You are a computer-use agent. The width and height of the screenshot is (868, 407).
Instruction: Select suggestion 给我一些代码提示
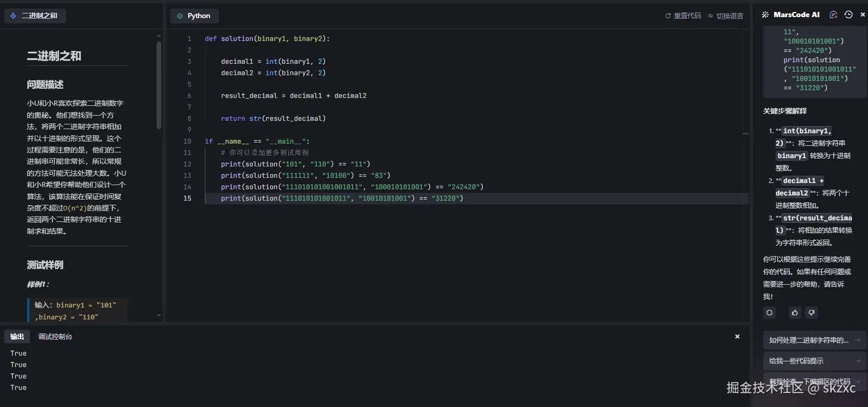[815, 361]
